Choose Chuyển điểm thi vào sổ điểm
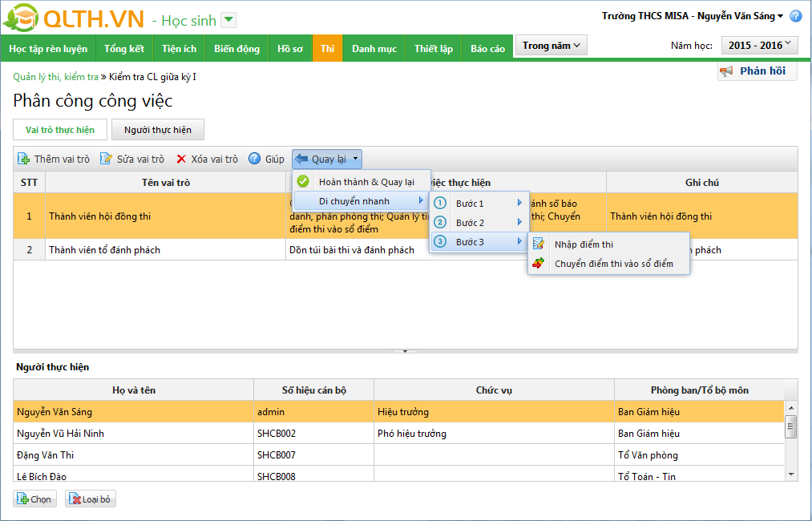Screen dimensions: 812x521 [613, 264]
